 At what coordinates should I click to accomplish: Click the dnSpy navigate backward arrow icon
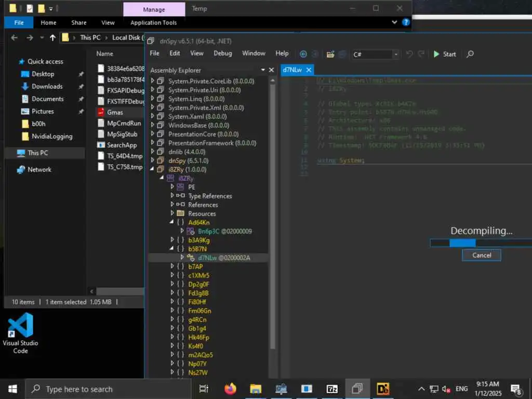click(303, 54)
